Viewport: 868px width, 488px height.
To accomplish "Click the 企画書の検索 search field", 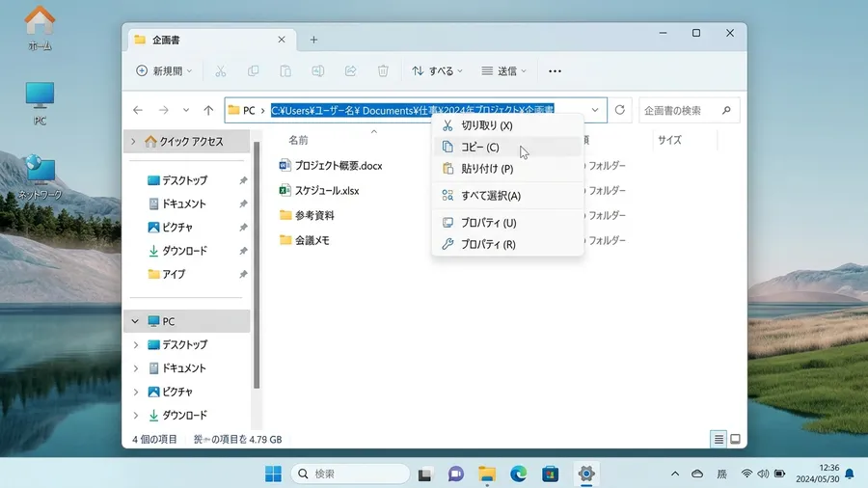I will click(689, 110).
